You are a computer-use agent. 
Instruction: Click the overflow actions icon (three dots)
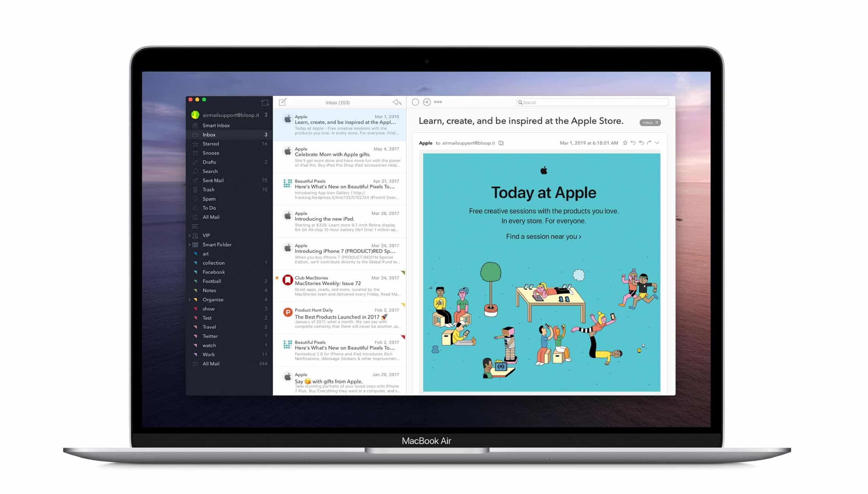[x=439, y=103]
